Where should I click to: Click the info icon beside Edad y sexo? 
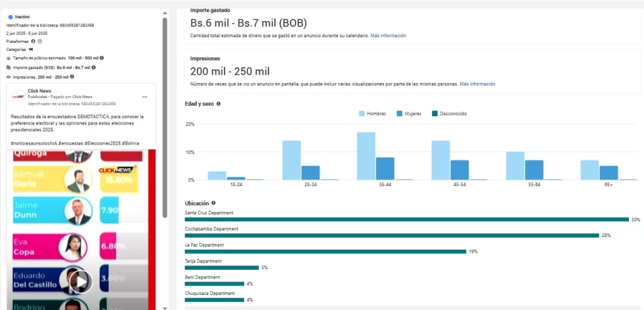pyautogui.click(x=218, y=104)
